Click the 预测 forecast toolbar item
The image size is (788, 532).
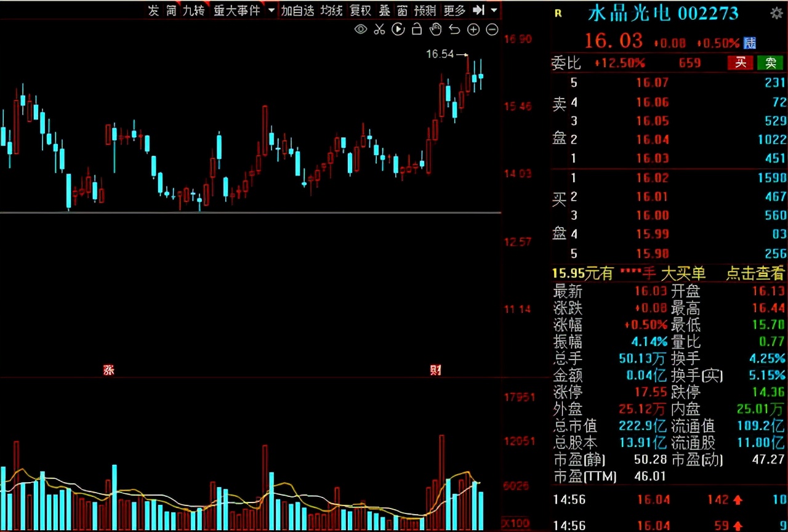425,10
